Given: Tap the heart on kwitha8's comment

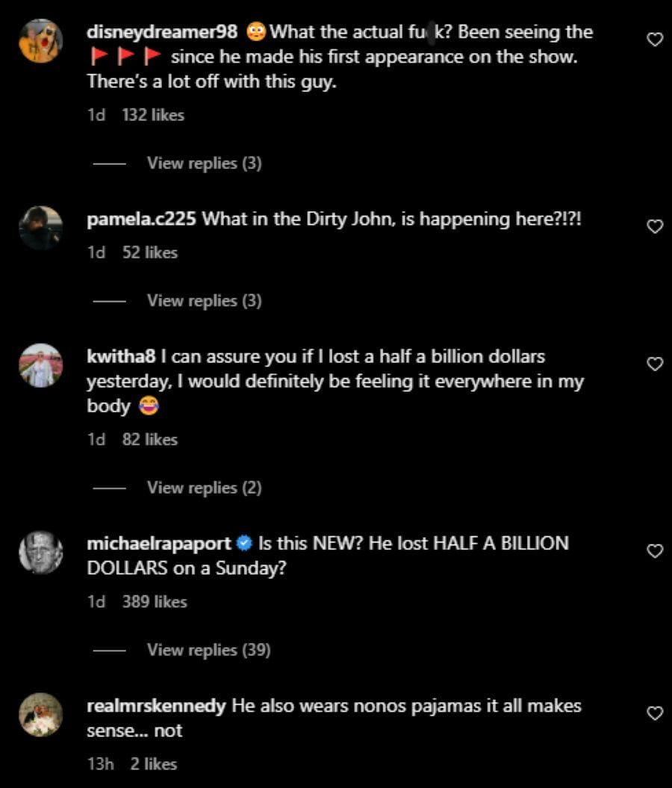Looking at the screenshot, I should pos(655,364).
